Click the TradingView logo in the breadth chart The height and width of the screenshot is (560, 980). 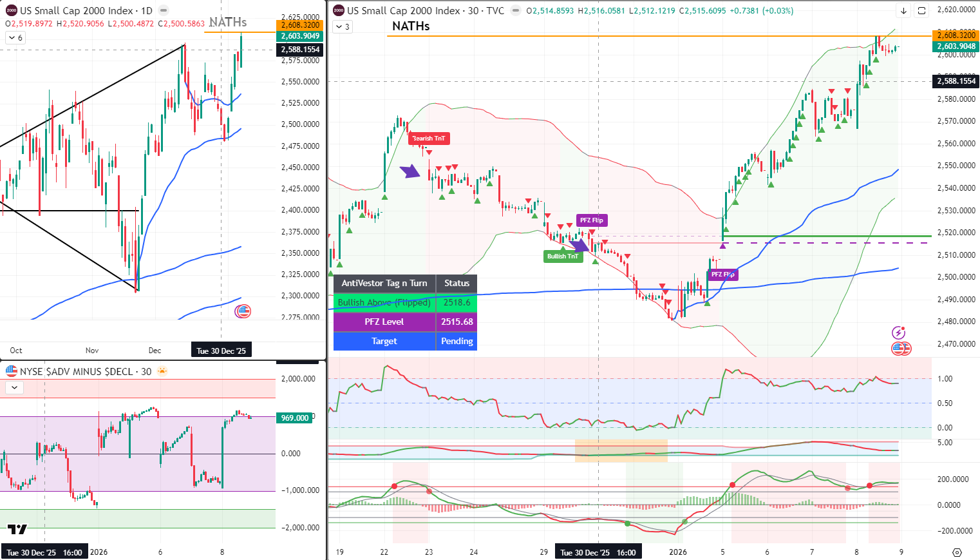click(17, 530)
